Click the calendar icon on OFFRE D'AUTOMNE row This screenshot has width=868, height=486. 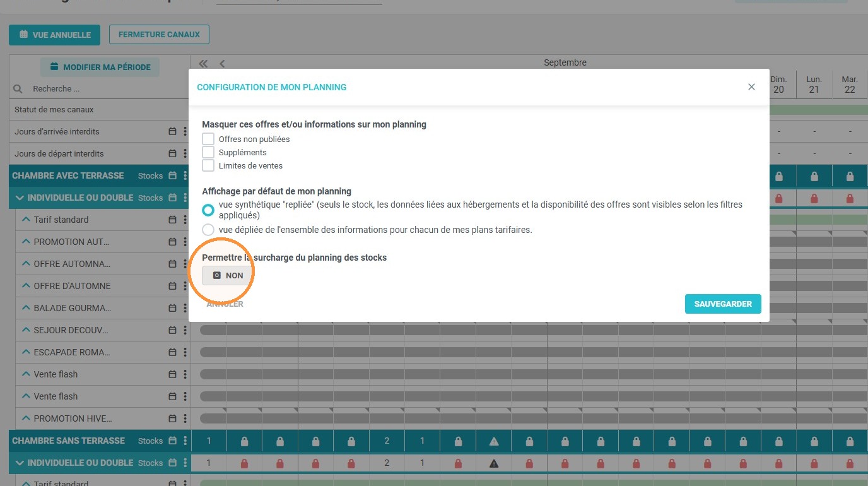coord(172,286)
